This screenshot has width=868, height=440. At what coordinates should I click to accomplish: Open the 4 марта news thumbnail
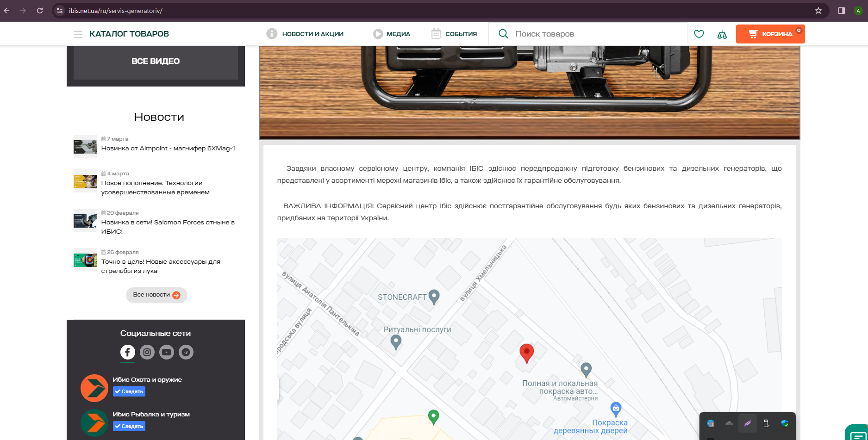click(x=85, y=181)
